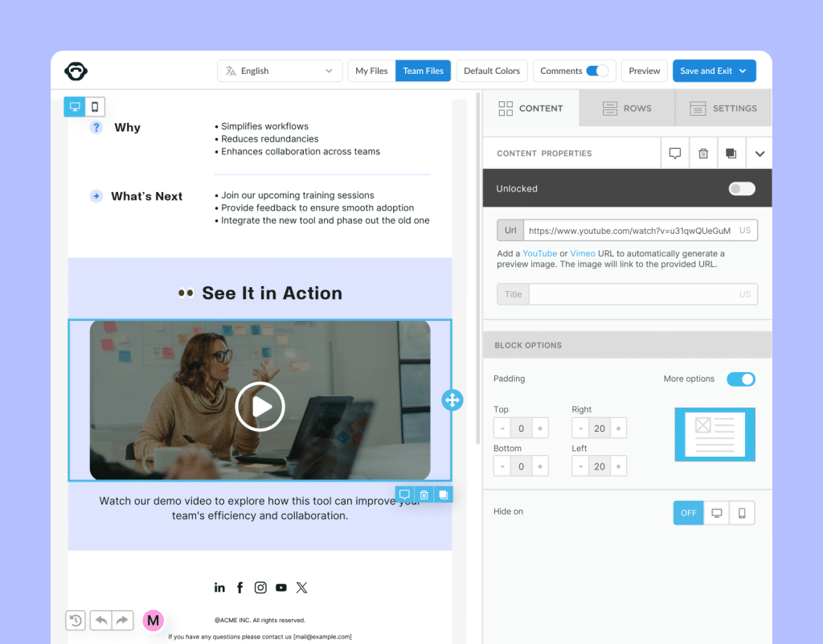The image size is (823, 644).
Task: Duplicate the video block via copy icon
Action: tap(443, 494)
